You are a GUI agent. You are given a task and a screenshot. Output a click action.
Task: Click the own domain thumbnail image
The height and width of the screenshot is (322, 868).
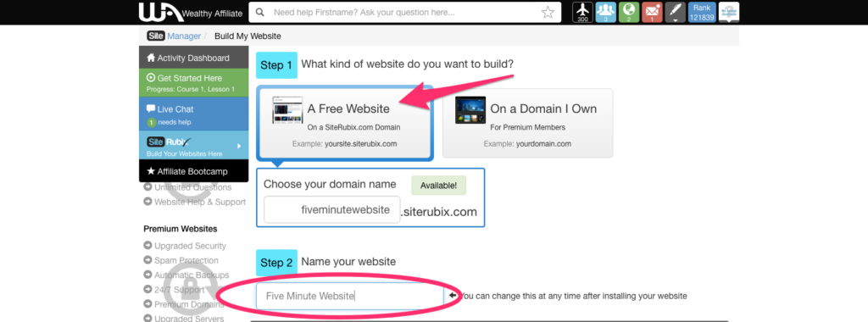[470, 109]
